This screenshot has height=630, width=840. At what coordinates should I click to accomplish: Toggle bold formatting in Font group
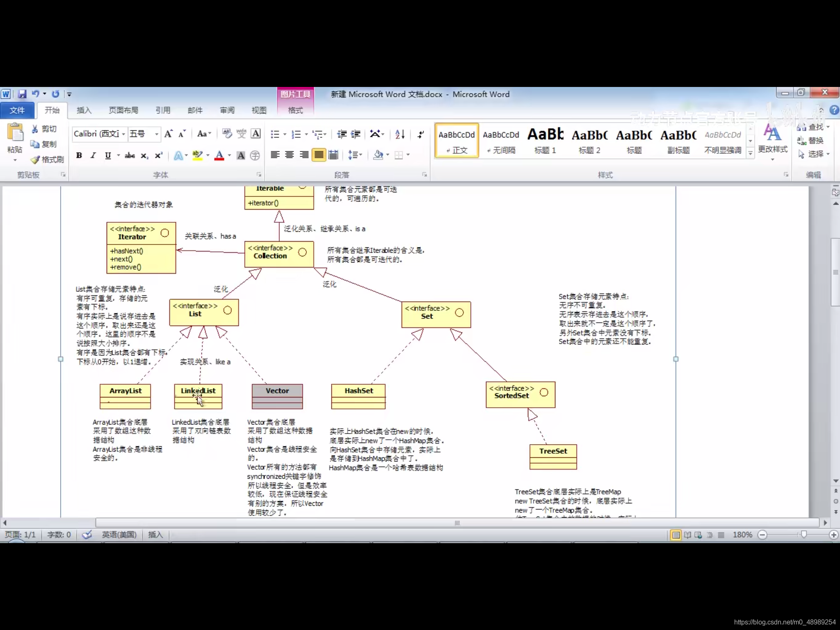pyautogui.click(x=79, y=155)
